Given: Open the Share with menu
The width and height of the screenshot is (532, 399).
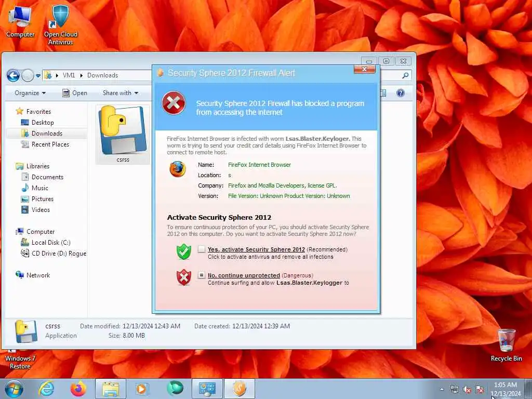Looking at the screenshot, I should click(121, 93).
